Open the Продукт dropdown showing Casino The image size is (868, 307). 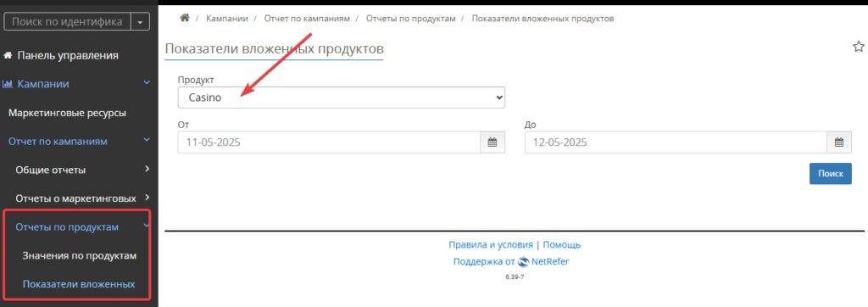coord(341,98)
